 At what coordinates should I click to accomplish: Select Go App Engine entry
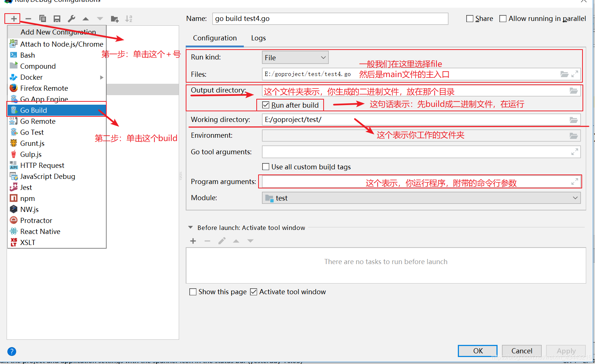click(57, 99)
